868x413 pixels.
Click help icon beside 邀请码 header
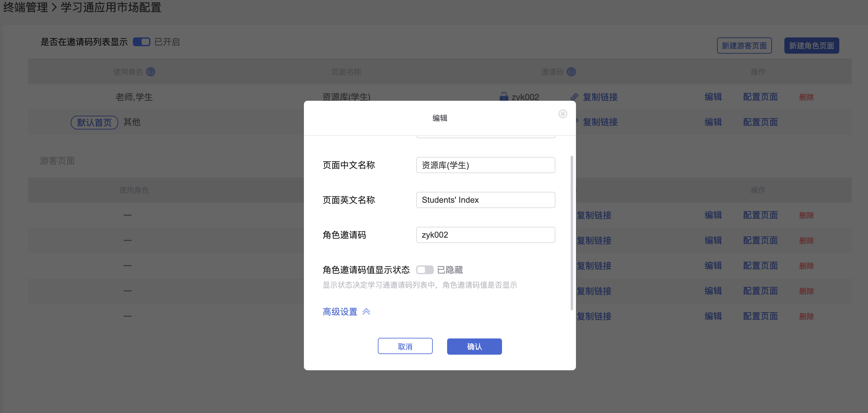tap(571, 72)
